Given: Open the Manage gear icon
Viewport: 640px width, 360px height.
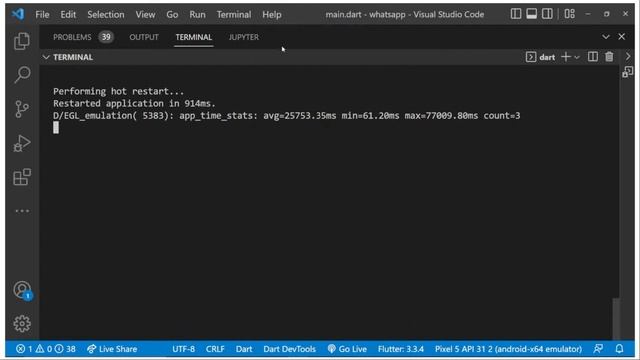Looking at the screenshot, I should click(x=22, y=324).
